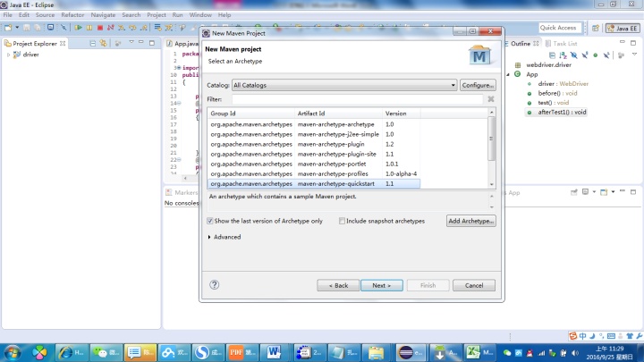Toggle alphabetical Sort in Outline toolbar
The height and width of the screenshot is (362, 644).
point(563,55)
